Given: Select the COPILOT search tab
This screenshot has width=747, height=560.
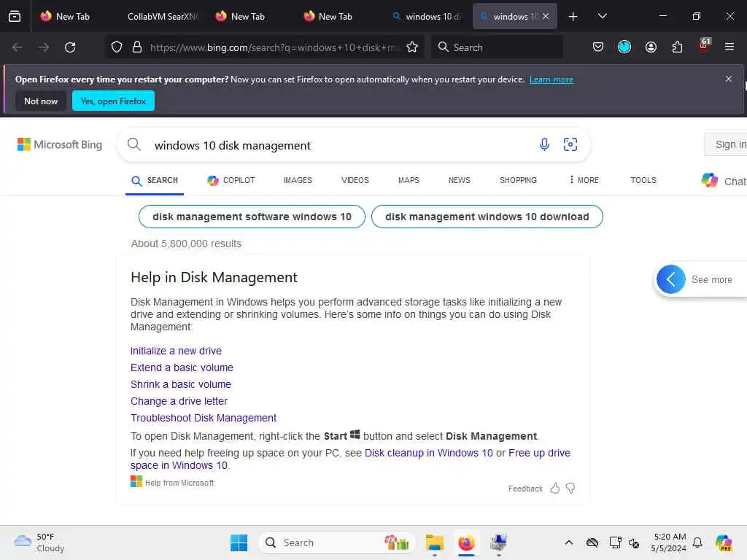Looking at the screenshot, I should 231,180.
